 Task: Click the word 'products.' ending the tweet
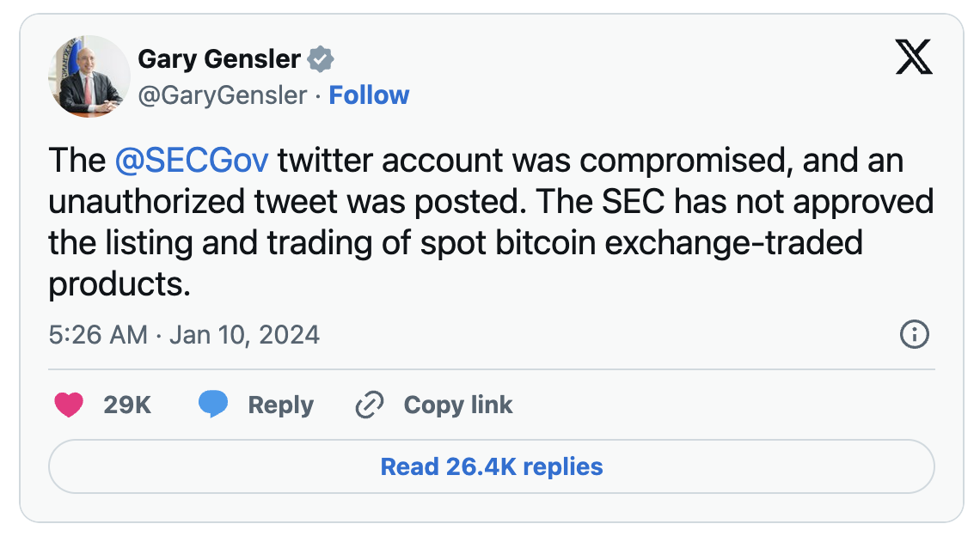tap(119, 284)
